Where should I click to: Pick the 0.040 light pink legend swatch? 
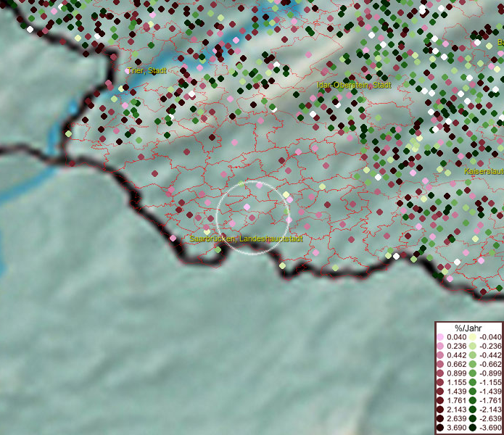pos(440,337)
